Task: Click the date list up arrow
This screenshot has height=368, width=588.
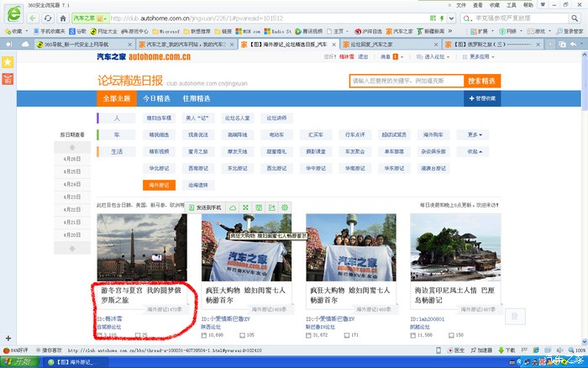Action: click(x=73, y=145)
